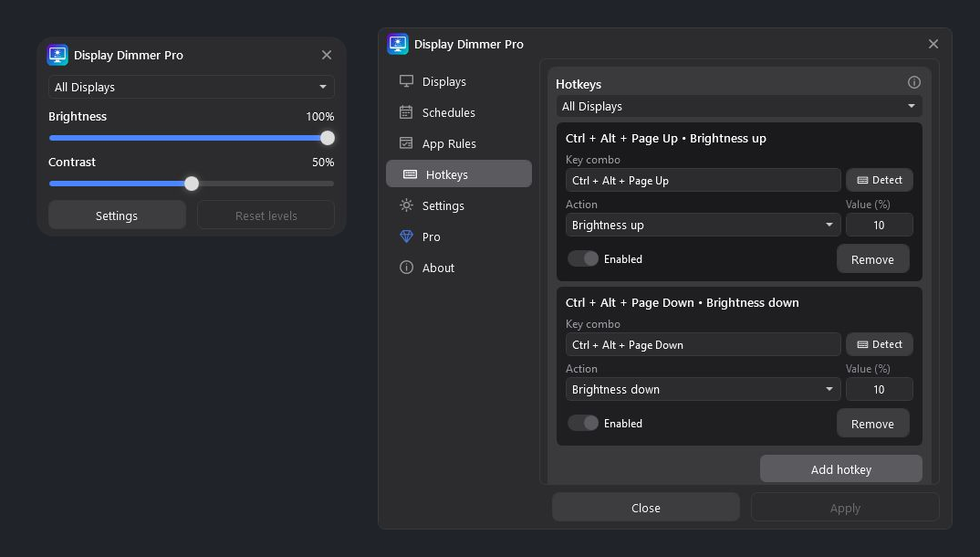Click Value field for Brightness up hotkey
Viewport: 980px width, 557px height.
click(880, 225)
